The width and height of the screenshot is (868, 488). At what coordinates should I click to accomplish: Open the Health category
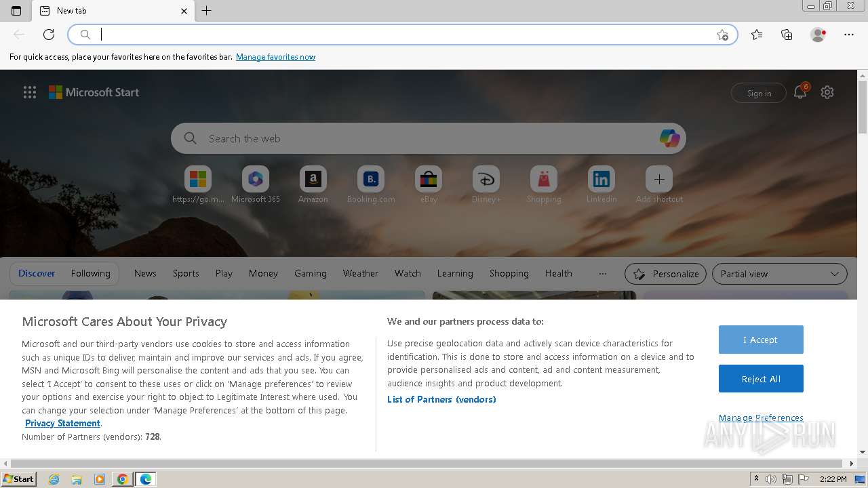559,273
